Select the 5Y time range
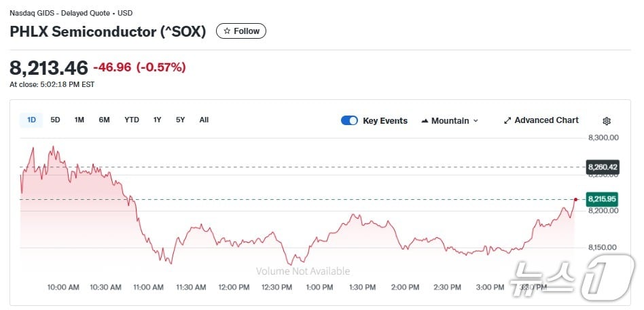Viewport: 644px width, 310px height. pos(180,120)
